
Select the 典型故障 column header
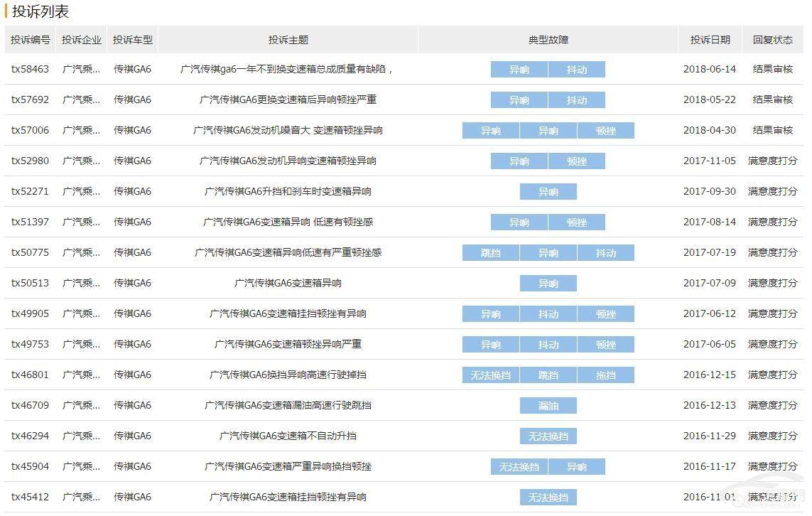pyautogui.click(x=548, y=40)
